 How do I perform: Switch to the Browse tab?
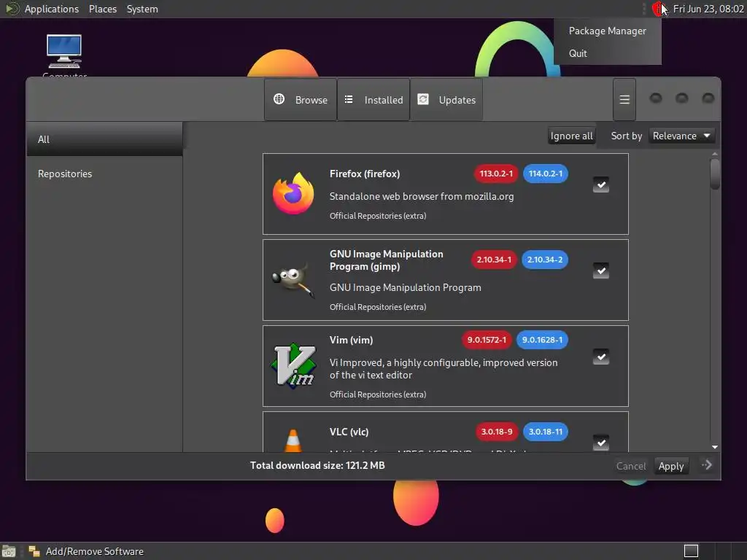point(301,99)
